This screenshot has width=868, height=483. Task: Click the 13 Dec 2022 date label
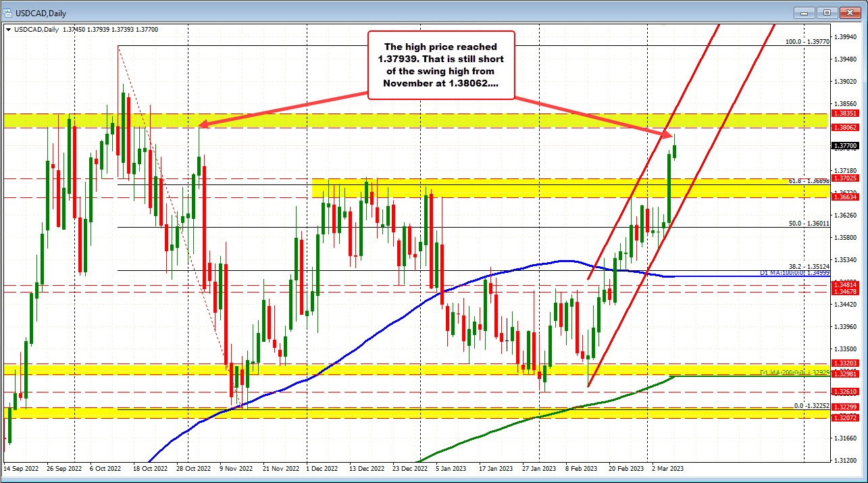pos(367,467)
